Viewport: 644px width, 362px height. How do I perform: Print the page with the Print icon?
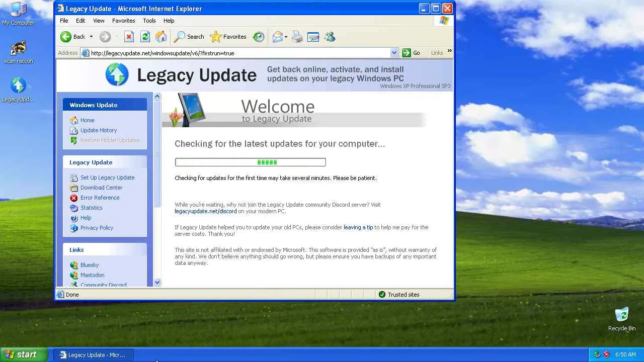click(x=297, y=37)
